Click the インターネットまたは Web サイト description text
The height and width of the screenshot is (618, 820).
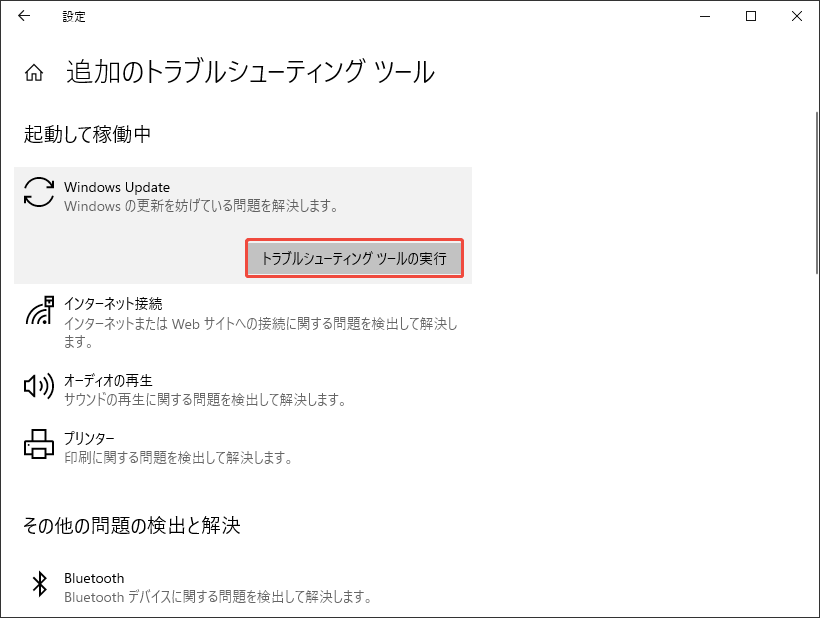[261, 333]
